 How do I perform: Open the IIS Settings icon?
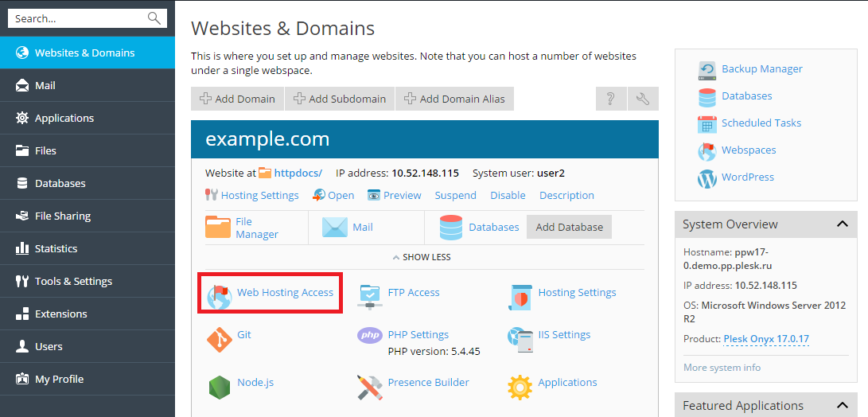click(x=520, y=340)
